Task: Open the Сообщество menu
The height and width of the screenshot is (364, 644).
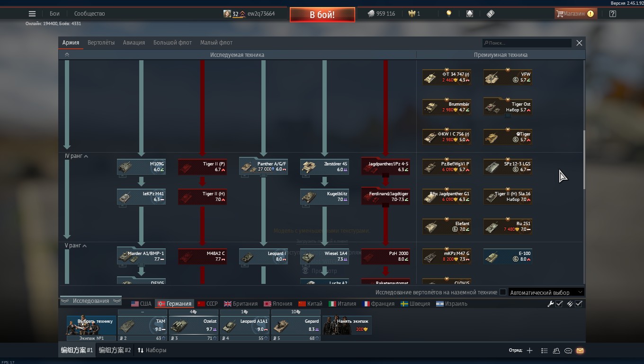Action: [x=89, y=14]
